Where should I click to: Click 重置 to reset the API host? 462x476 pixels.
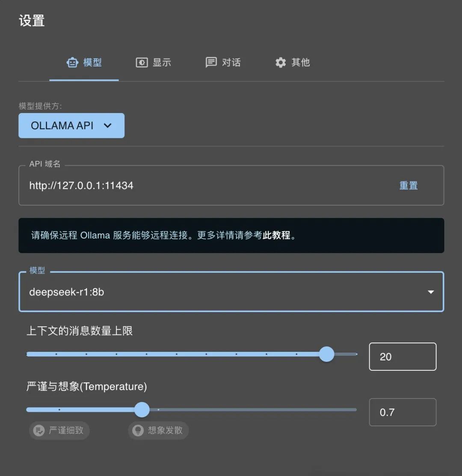pyautogui.click(x=409, y=185)
